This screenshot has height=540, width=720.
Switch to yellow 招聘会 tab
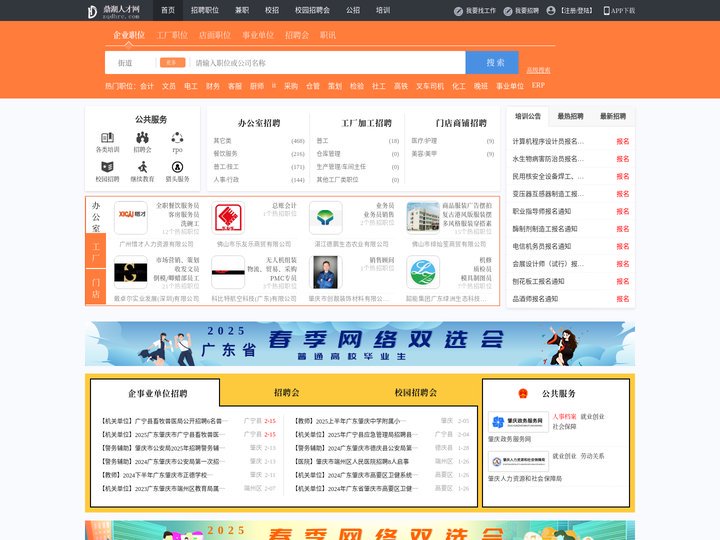click(287, 393)
